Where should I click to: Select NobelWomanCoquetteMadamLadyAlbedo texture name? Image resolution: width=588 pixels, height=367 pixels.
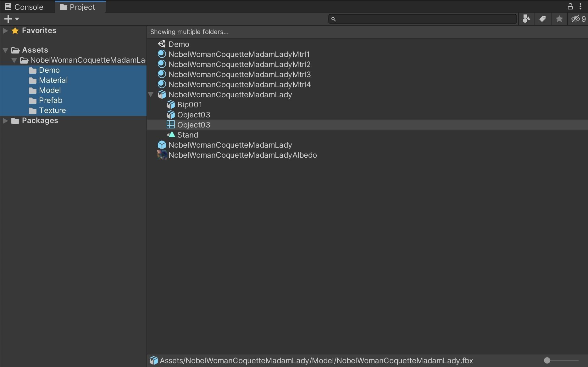[x=243, y=155]
